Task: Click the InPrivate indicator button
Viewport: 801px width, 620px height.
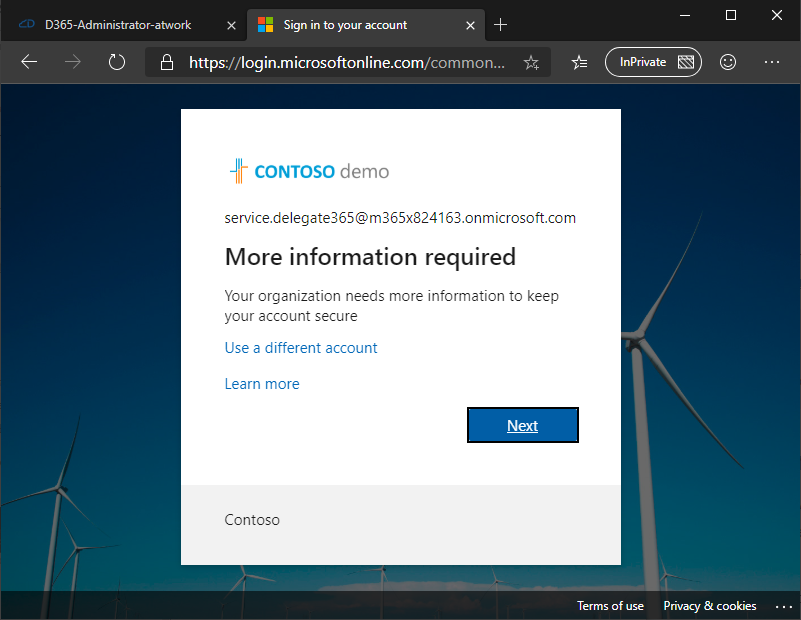Action: 653,62
